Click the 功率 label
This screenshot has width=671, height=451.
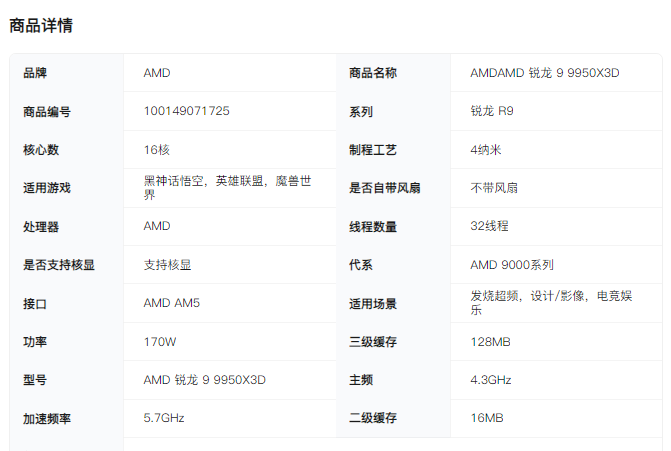[x=35, y=342]
